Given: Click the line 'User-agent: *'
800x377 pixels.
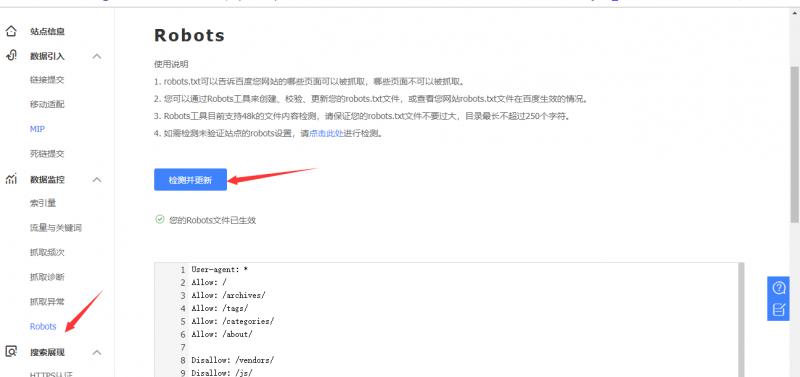Looking at the screenshot, I should pyautogui.click(x=219, y=269).
